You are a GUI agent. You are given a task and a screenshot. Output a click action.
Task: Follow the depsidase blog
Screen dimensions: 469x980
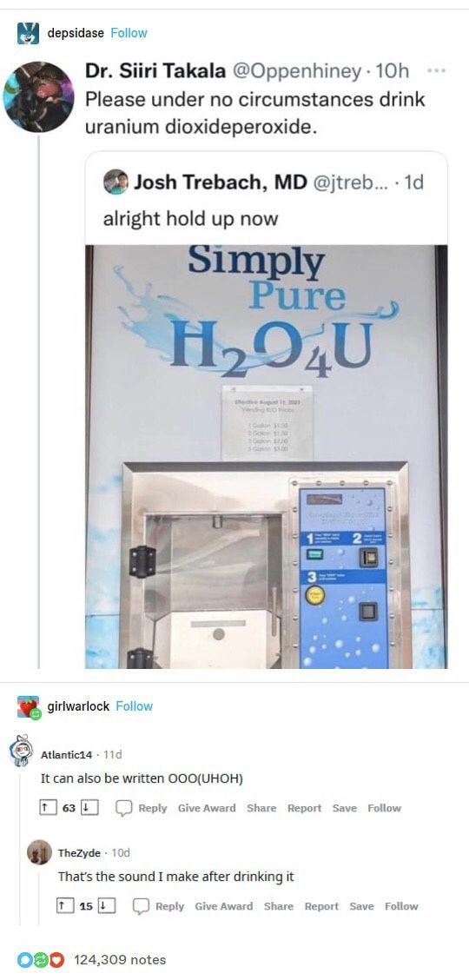click(129, 33)
